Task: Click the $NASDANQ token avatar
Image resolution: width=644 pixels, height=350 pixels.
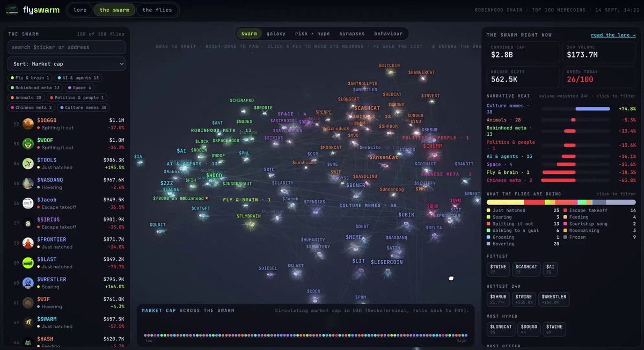Action: click(28, 184)
